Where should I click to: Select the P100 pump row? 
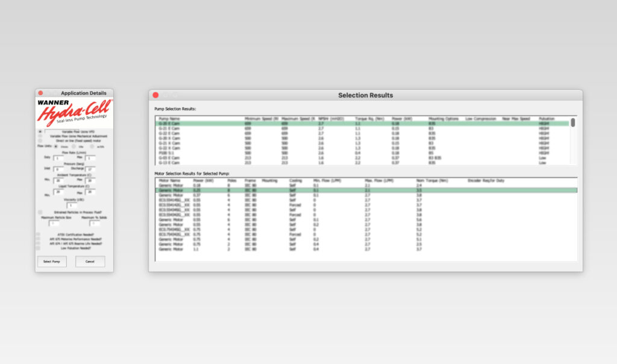(x=362, y=153)
